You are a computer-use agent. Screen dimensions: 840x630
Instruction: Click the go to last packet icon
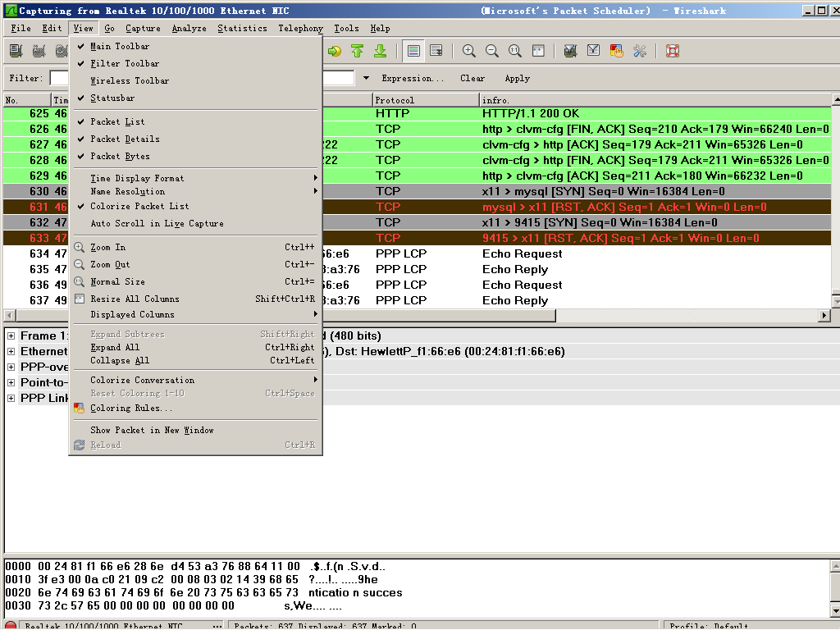[x=381, y=51]
